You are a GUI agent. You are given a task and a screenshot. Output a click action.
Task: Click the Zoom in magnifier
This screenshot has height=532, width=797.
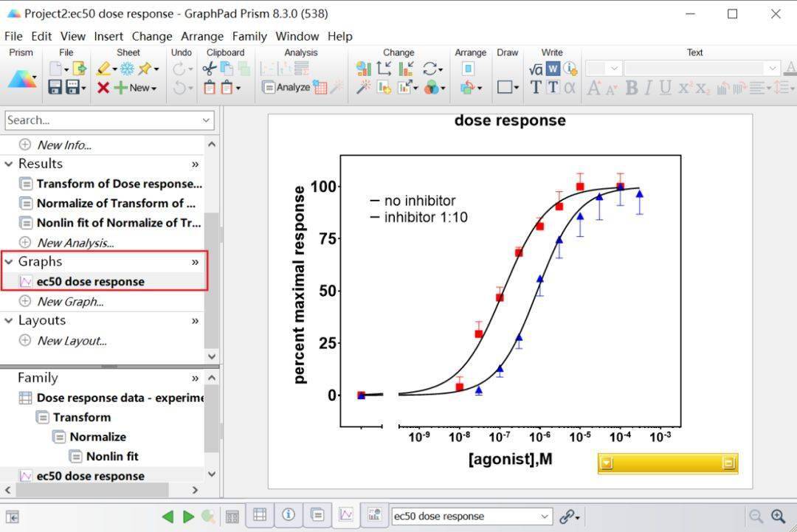point(778,517)
